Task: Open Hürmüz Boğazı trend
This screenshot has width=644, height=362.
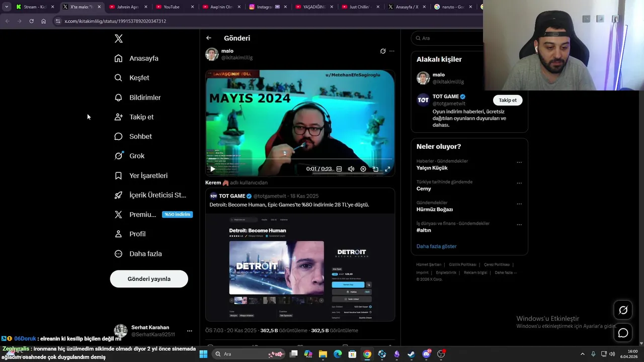Action: click(x=435, y=209)
